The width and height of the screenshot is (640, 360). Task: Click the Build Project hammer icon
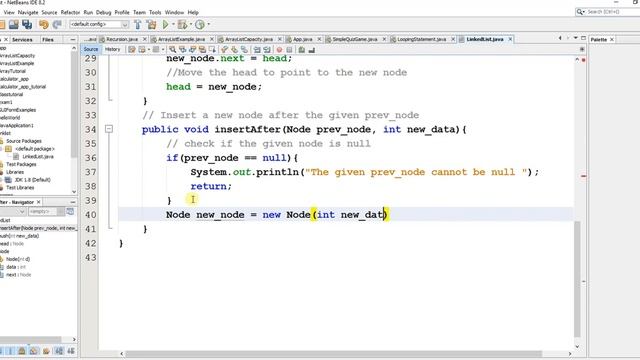click(x=138, y=24)
